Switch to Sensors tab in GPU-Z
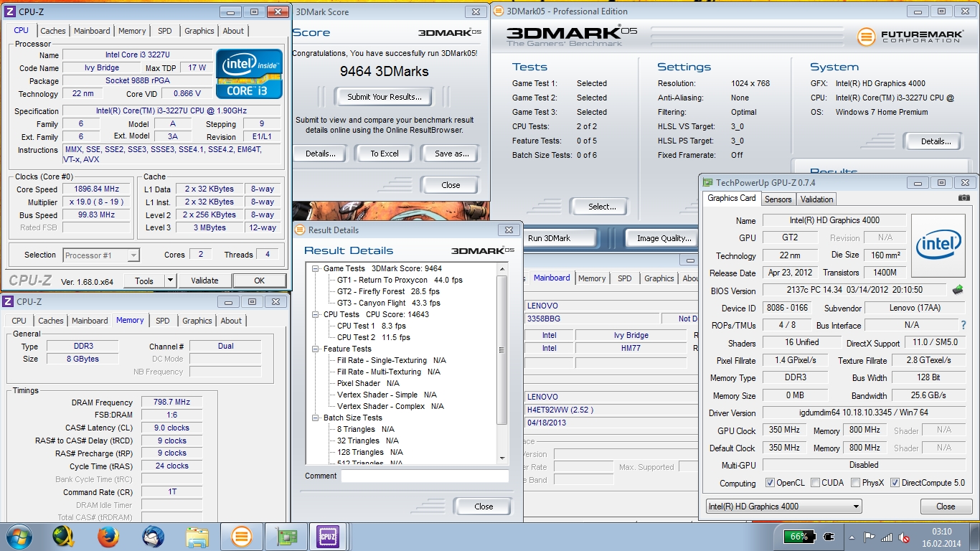This screenshot has width=980, height=551. tap(778, 199)
